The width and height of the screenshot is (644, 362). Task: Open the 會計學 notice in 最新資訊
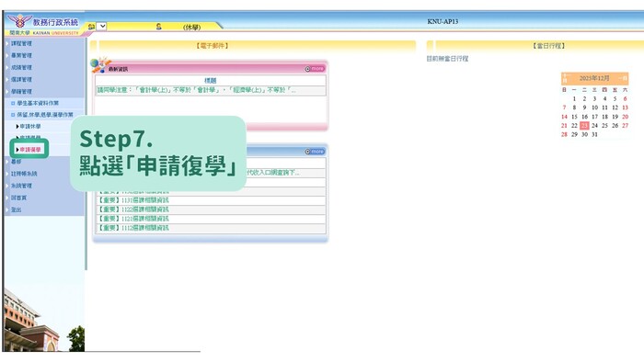pos(196,90)
